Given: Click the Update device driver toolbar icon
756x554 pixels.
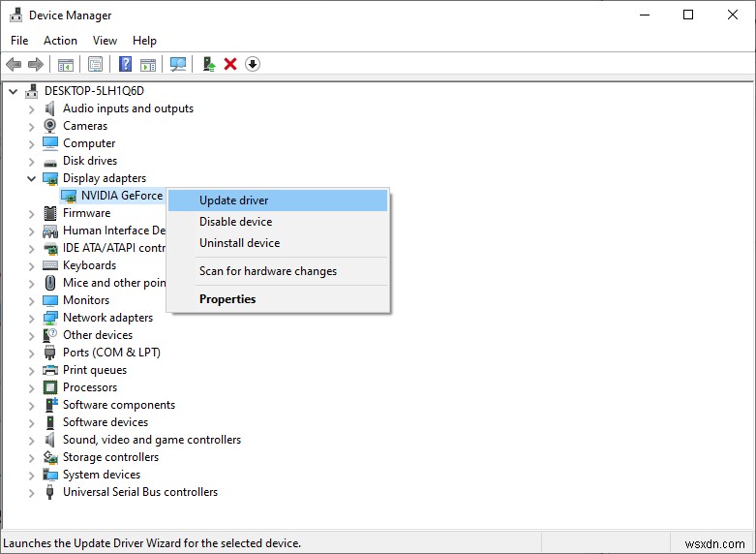Looking at the screenshot, I should point(209,64).
